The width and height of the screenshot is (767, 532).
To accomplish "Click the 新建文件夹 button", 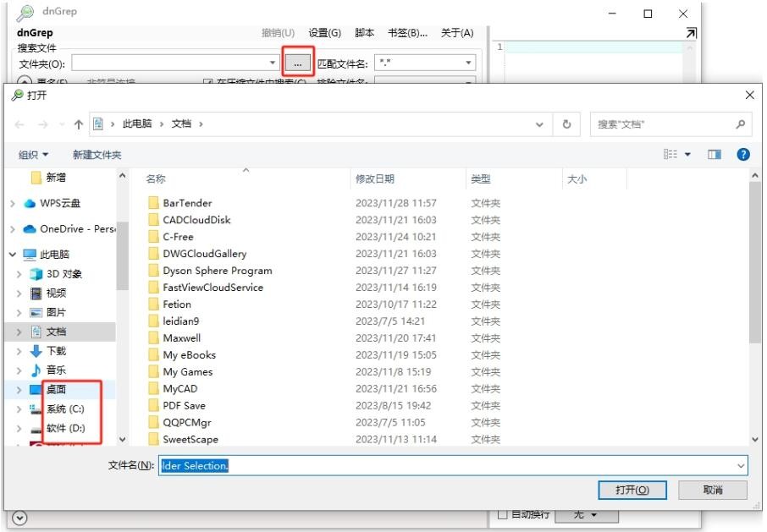I will 97,155.
